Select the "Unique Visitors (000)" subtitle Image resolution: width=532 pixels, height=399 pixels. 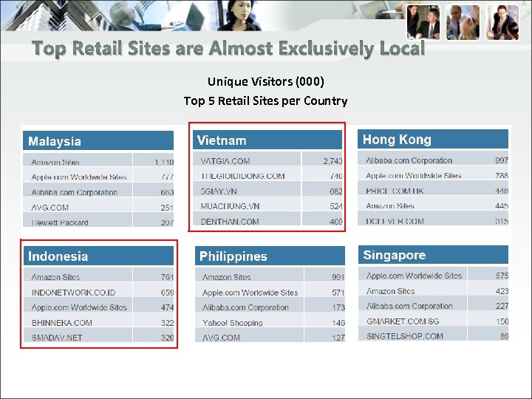click(x=266, y=81)
